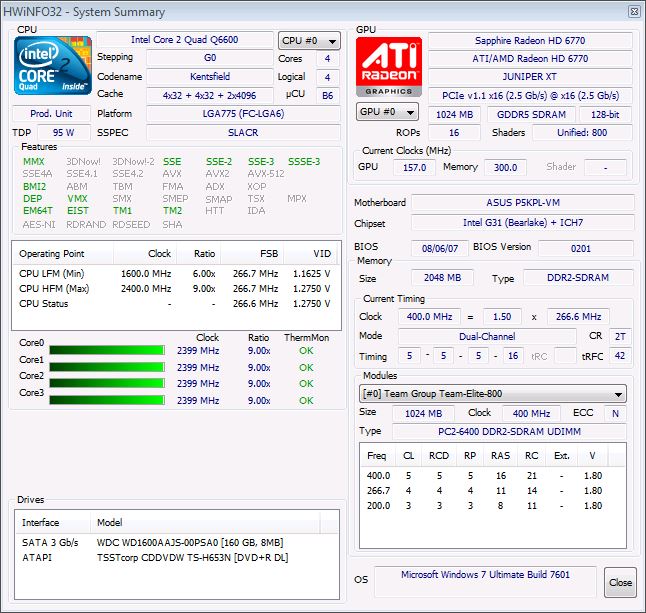This screenshot has width=646, height=613.
Task: Click the 400.0 MHz memory clock value
Action: click(429, 317)
